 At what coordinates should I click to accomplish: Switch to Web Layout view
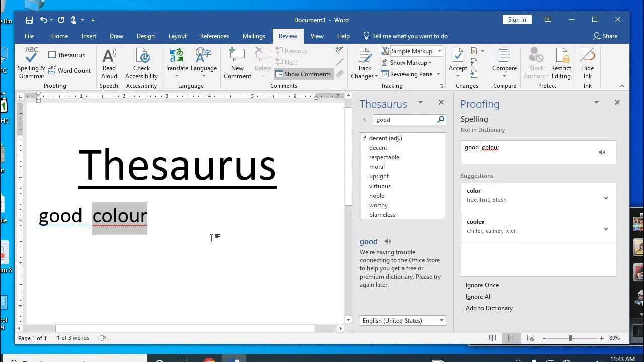click(x=531, y=338)
